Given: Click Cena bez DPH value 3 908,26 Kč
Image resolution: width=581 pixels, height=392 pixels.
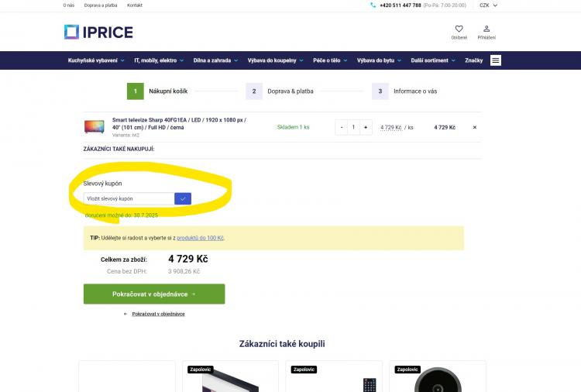Looking at the screenshot, I should pyautogui.click(x=184, y=271).
